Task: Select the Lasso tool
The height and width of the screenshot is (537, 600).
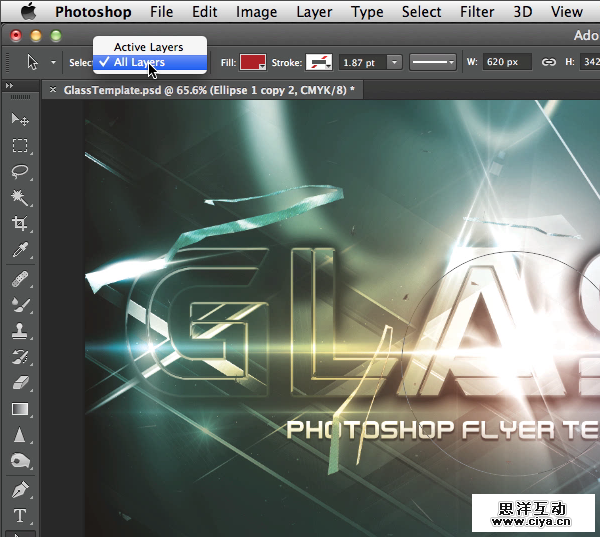Action: point(20,171)
